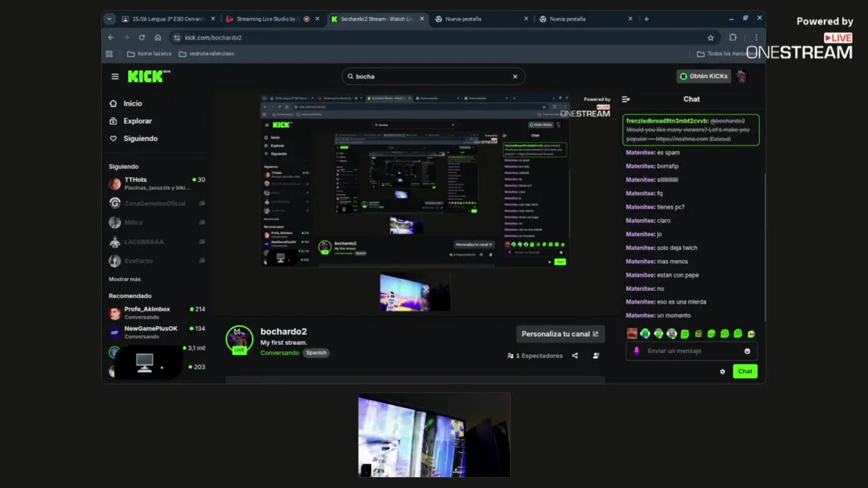
Task: Open the LACOBRAAA channel
Action: 157,241
